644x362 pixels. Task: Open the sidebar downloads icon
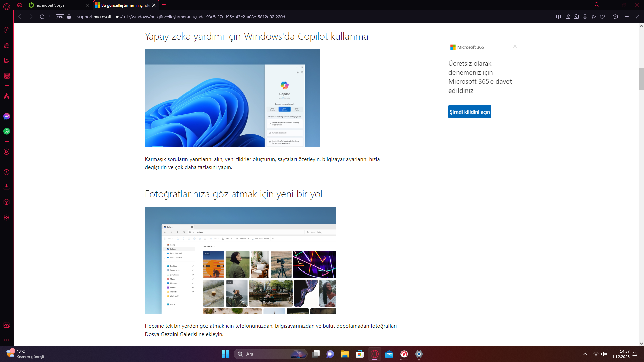coord(7,187)
